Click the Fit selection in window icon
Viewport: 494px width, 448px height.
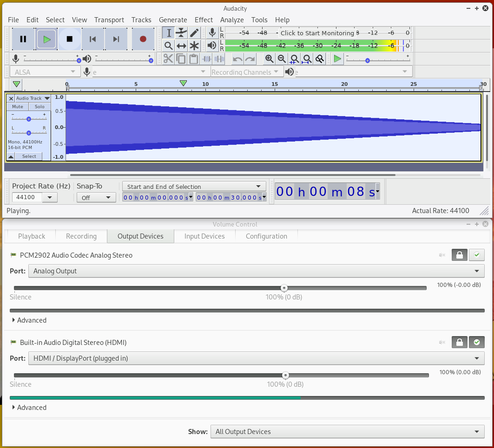point(294,58)
